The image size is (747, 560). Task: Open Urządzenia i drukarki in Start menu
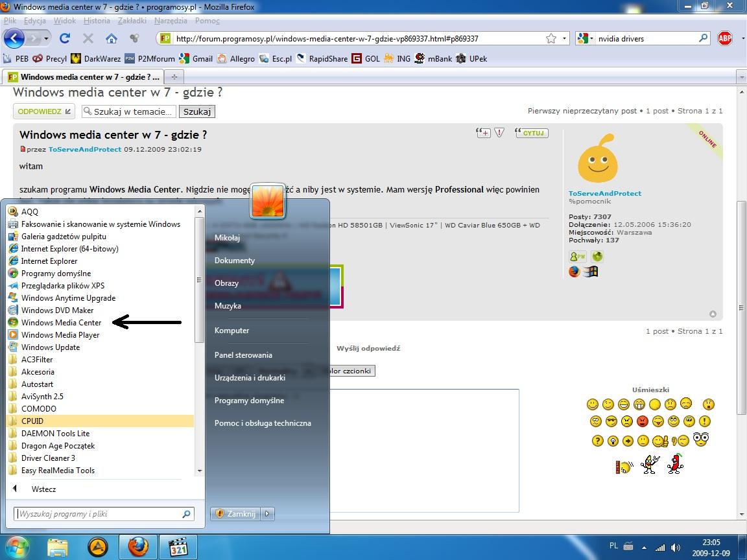click(x=250, y=378)
